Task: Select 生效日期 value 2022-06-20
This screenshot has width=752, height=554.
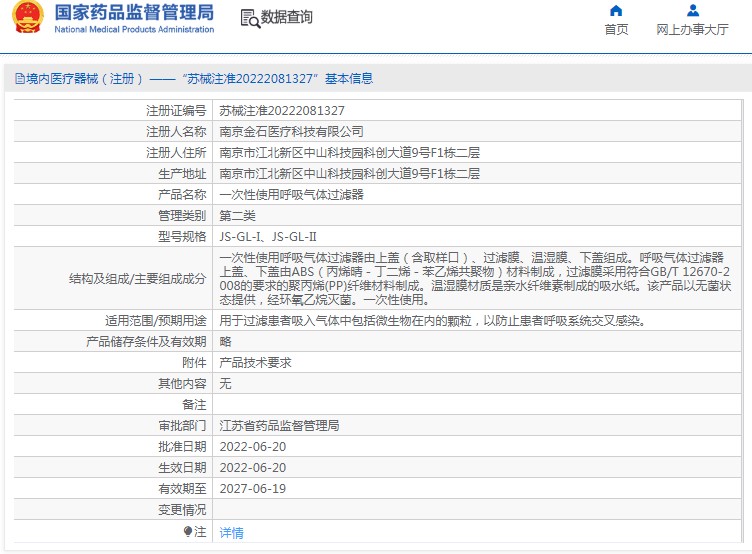Action: [253, 468]
